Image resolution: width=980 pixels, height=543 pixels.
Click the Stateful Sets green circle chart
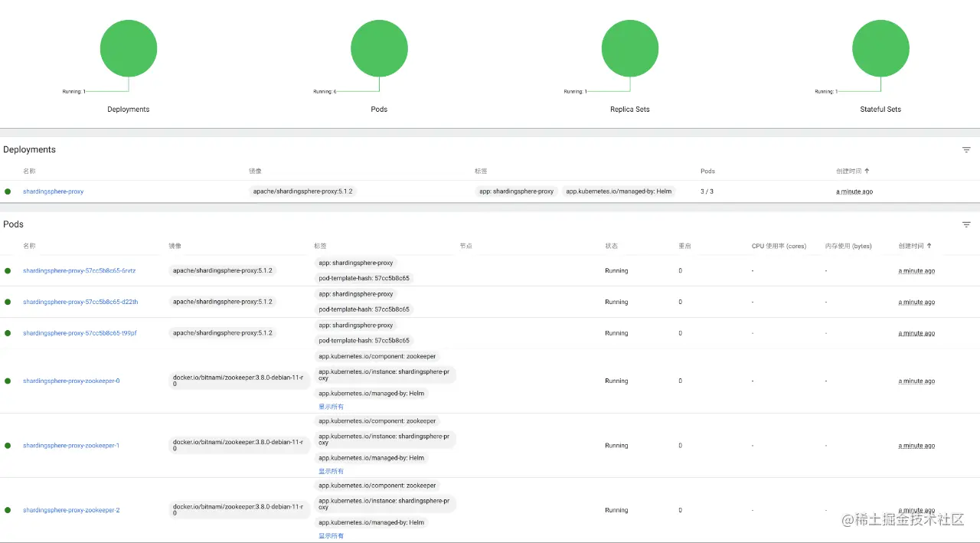click(x=880, y=48)
